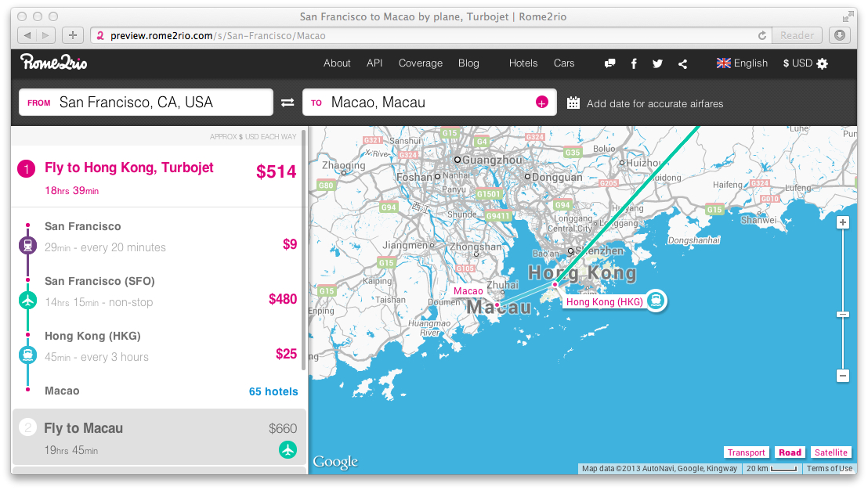Open the About menu item
Image resolution: width=868 pixels, height=490 pixels.
point(337,63)
